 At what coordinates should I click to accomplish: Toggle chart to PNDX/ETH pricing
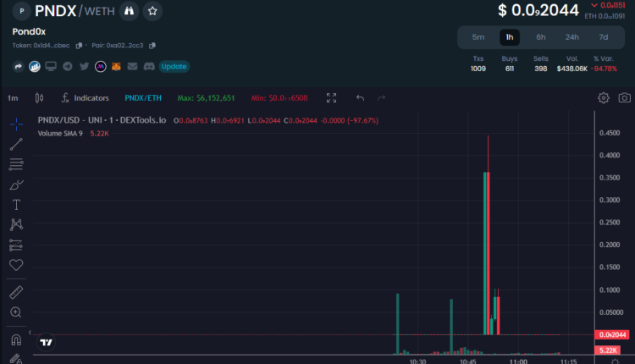click(141, 98)
